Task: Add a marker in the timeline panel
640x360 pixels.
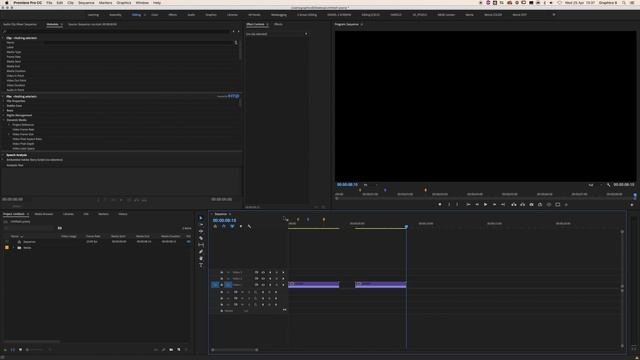Action: [240, 227]
